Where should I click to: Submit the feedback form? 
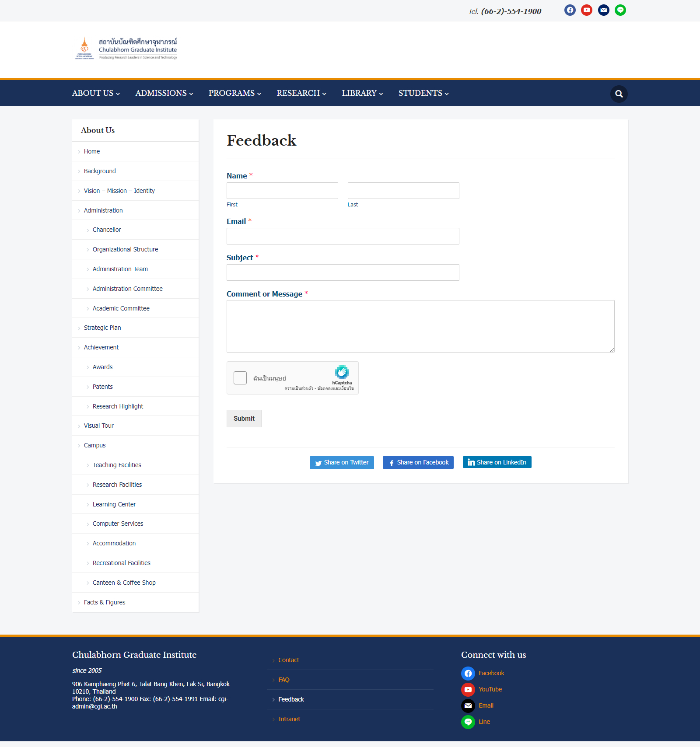(x=244, y=419)
